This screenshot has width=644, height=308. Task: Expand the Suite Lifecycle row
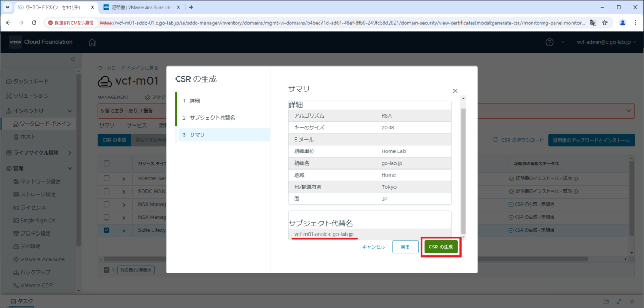123,230
